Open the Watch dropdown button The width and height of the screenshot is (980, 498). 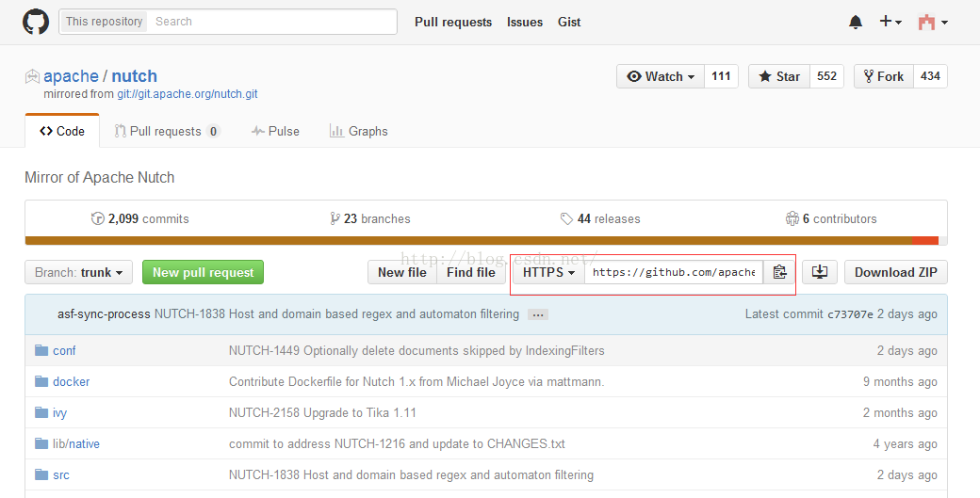point(661,76)
